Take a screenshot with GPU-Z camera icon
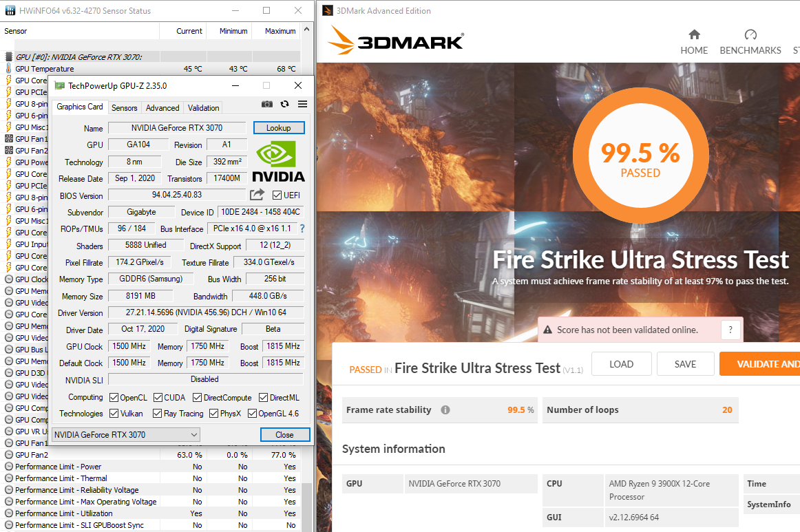Image resolution: width=800 pixels, height=532 pixels. tap(267, 104)
